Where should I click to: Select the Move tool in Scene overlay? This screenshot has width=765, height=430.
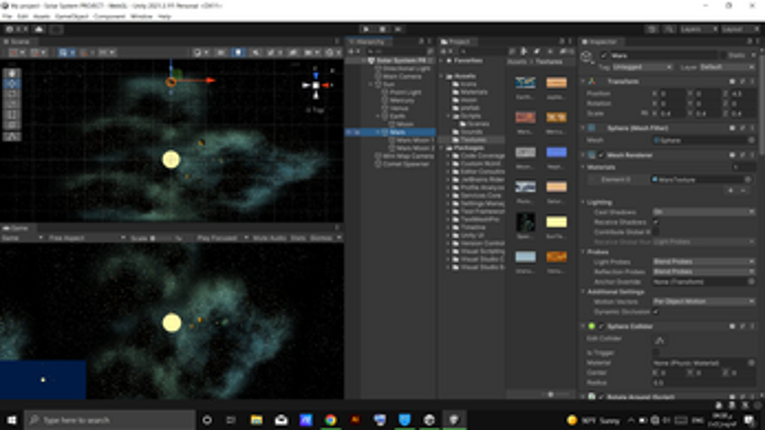(x=12, y=84)
